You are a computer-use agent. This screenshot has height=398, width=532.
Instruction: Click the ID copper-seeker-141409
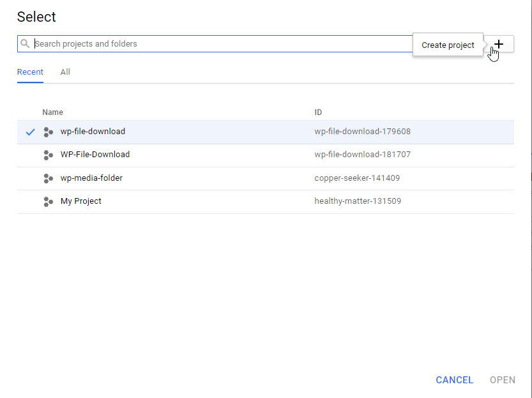coord(357,178)
